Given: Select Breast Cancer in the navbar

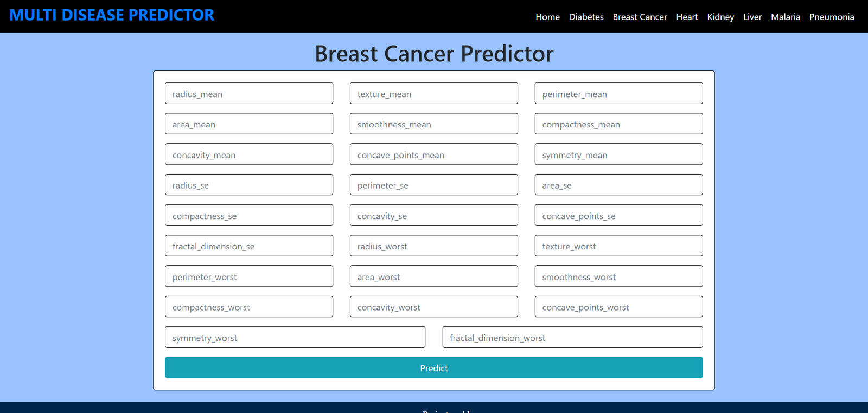Looking at the screenshot, I should tap(640, 17).
